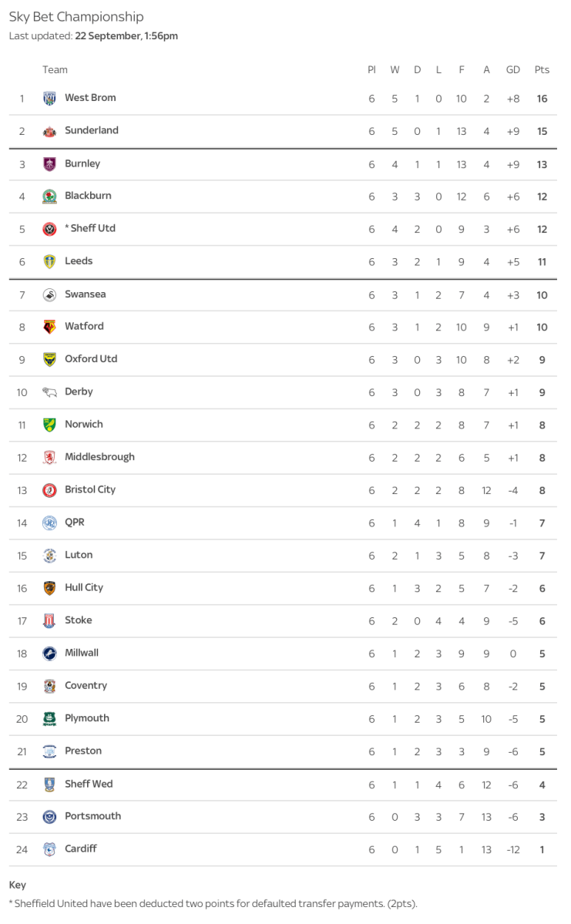Viewport: 571px width, 924px height.
Task: Click the Cardiff club badge
Action: (49, 849)
